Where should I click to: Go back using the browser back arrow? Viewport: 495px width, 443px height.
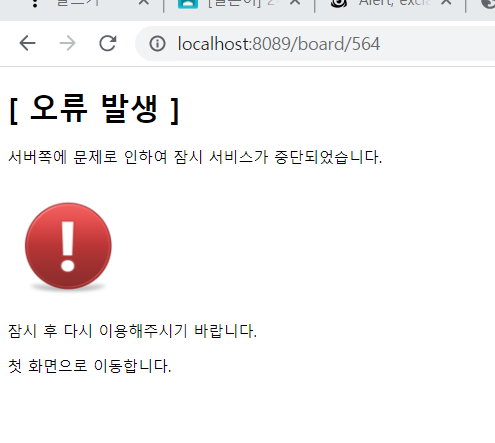[x=27, y=43]
